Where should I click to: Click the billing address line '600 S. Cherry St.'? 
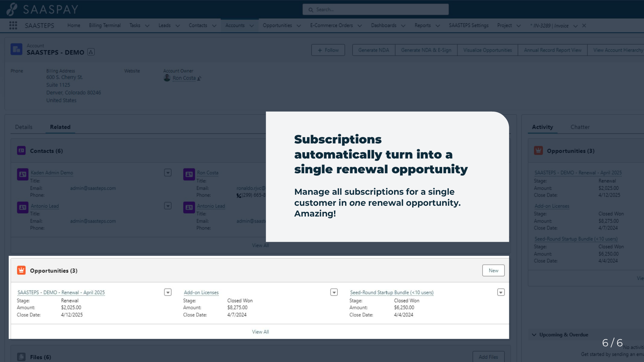64,77
